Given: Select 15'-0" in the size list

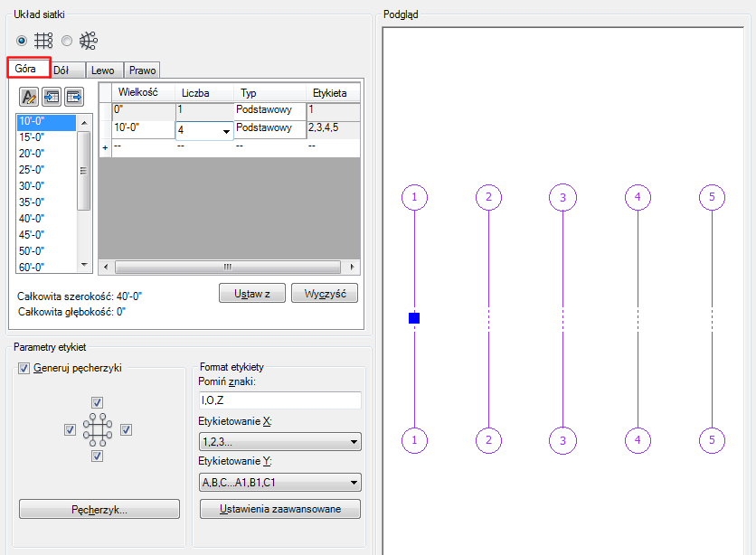Looking at the screenshot, I should (x=46, y=137).
